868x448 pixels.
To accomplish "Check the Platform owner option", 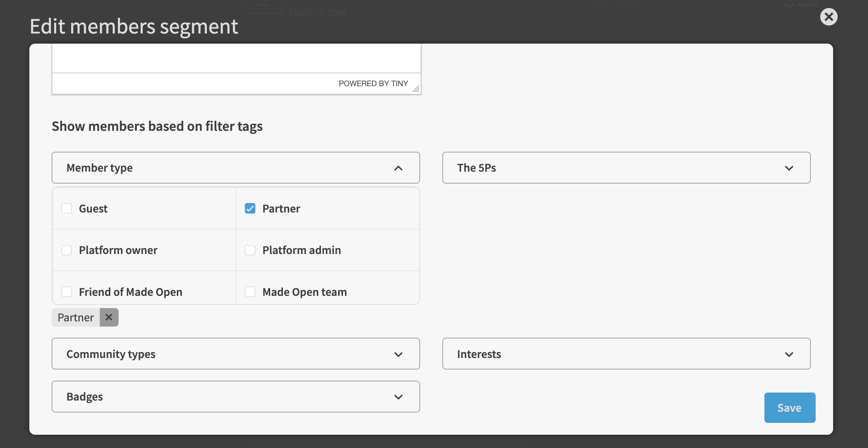I will (67, 250).
